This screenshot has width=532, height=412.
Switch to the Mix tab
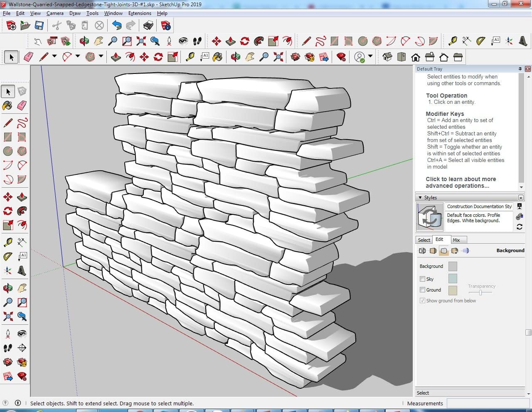pyautogui.click(x=456, y=240)
